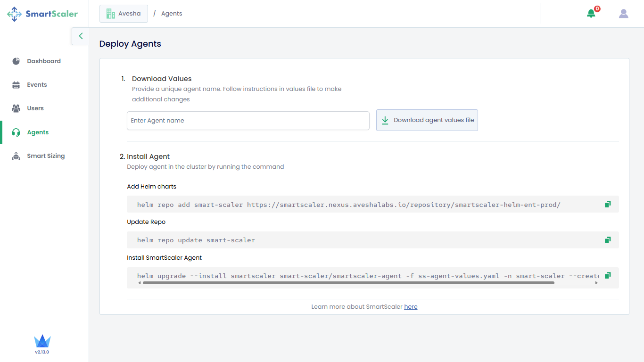Screen dimensions: 644x362
Task: Click the Smart Sizing cube icon
Action: coord(16,156)
